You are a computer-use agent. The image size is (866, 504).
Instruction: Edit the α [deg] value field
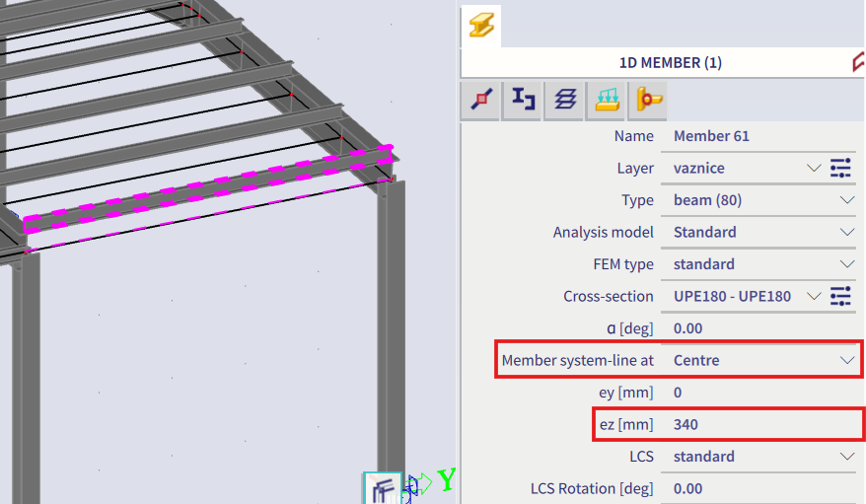point(758,328)
